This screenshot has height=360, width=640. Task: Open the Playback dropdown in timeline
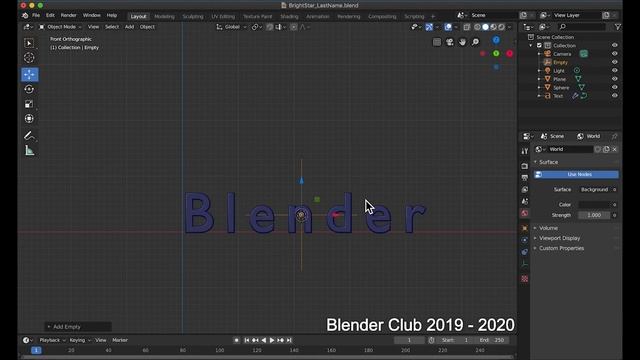52,340
